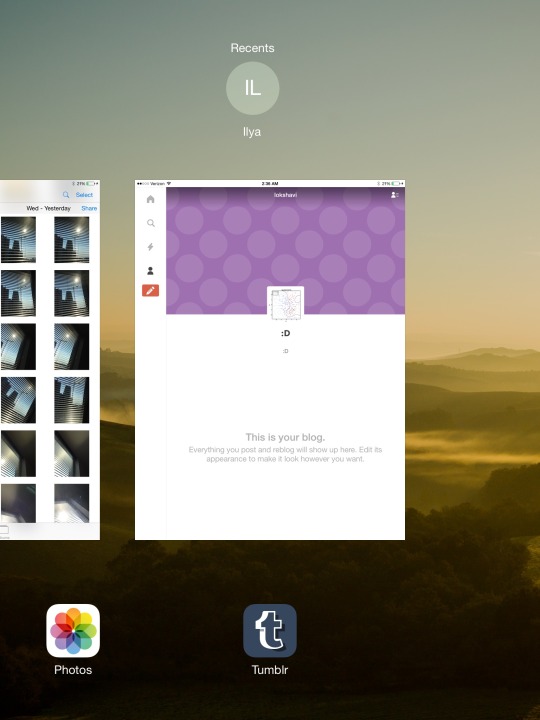The width and height of the screenshot is (540, 720).
Task: Open the Photos app icon
Action: (73, 630)
